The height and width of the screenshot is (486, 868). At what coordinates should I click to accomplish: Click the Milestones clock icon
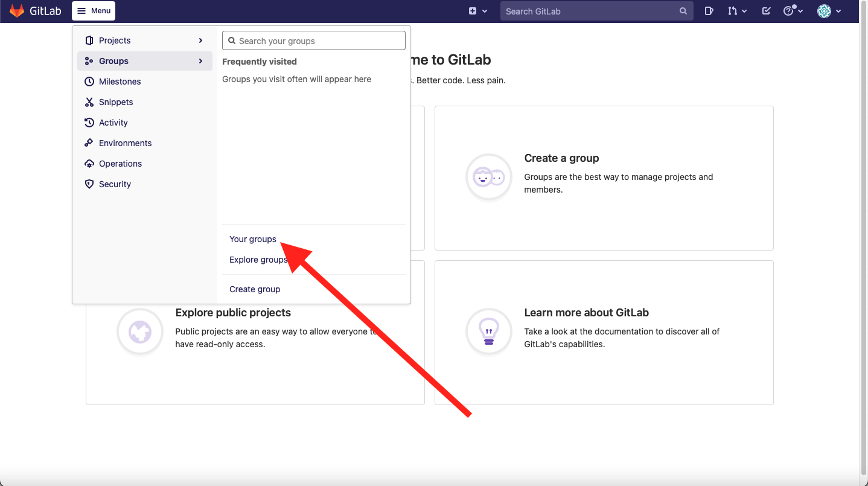89,82
